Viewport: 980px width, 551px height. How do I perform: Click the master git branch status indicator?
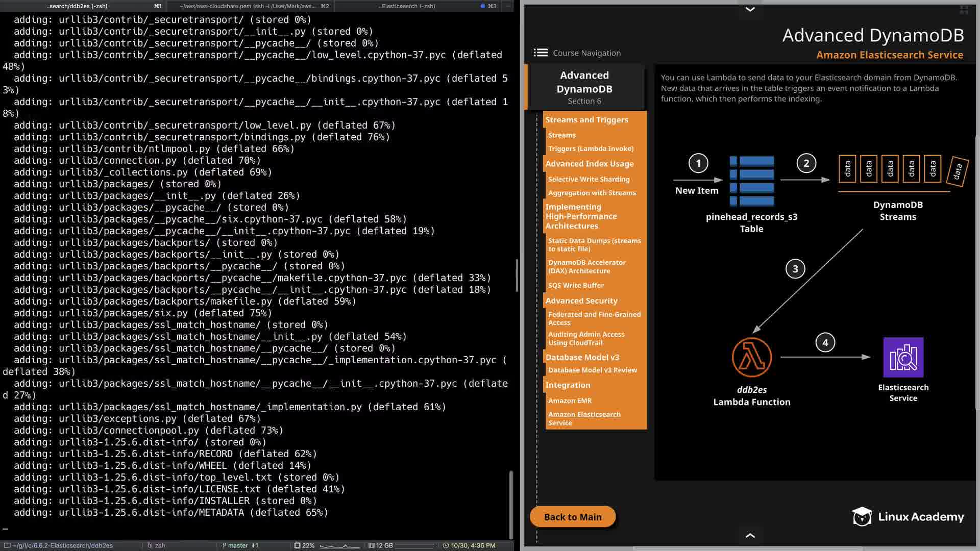pyautogui.click(x=237, y=545)
